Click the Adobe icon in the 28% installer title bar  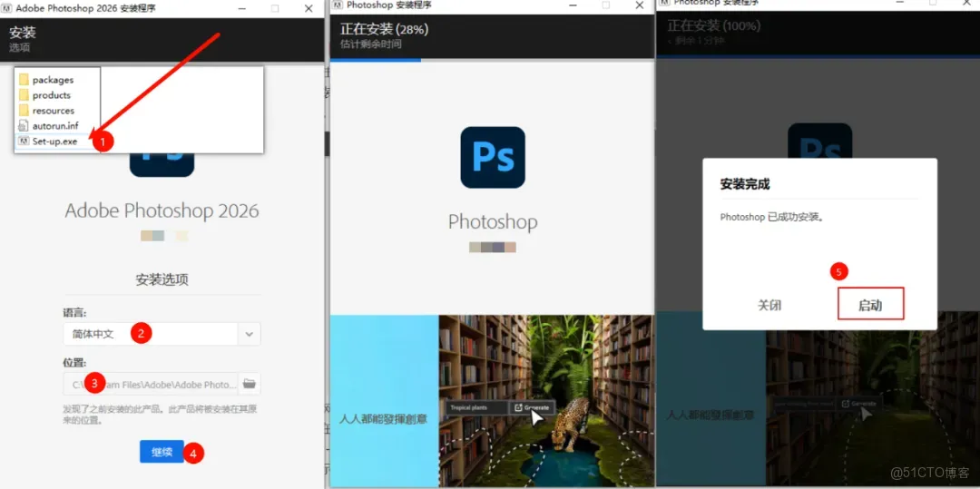338,5
